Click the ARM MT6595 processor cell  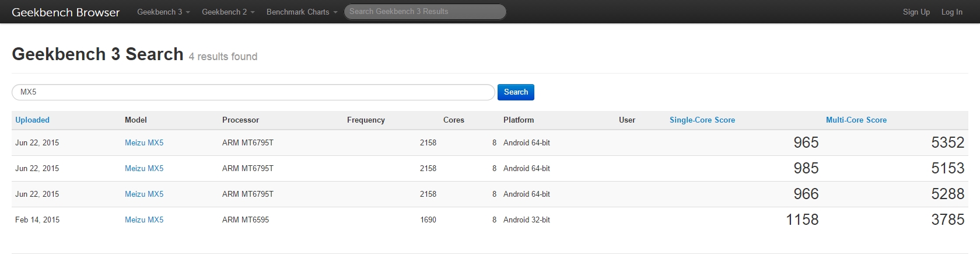246,220
